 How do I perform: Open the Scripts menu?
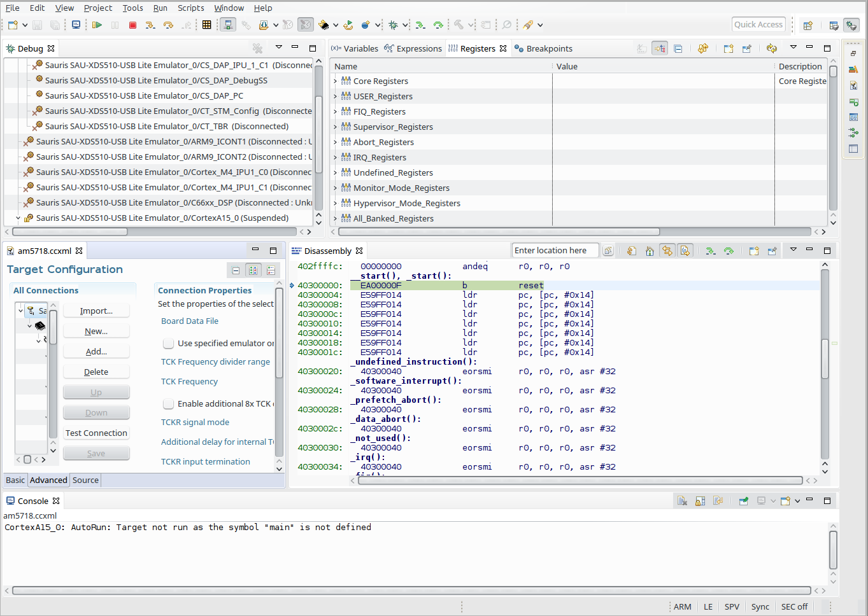point(190,8)
